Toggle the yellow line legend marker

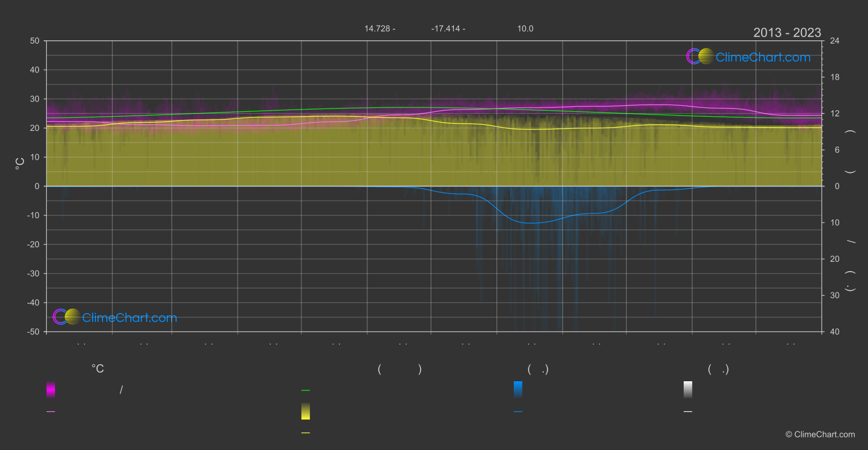pyautogui.click(x=306, y=433)
